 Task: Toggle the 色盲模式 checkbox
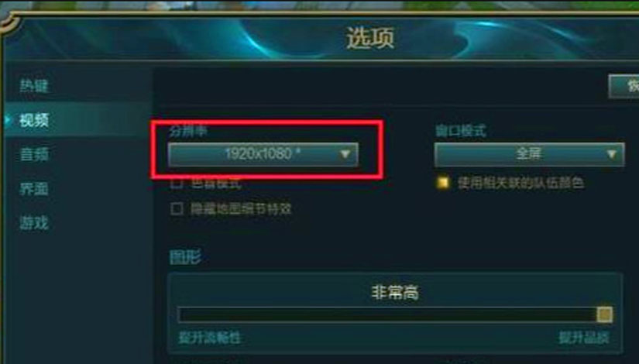tap(177, 183)
